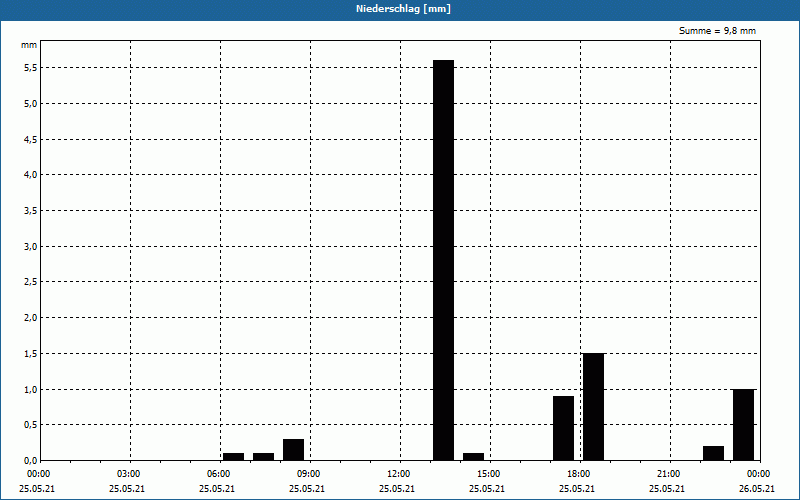Click the 2,5 y-axis value
Image resolution: width=800 pixels, height=500 pixels.
(31, 282)
